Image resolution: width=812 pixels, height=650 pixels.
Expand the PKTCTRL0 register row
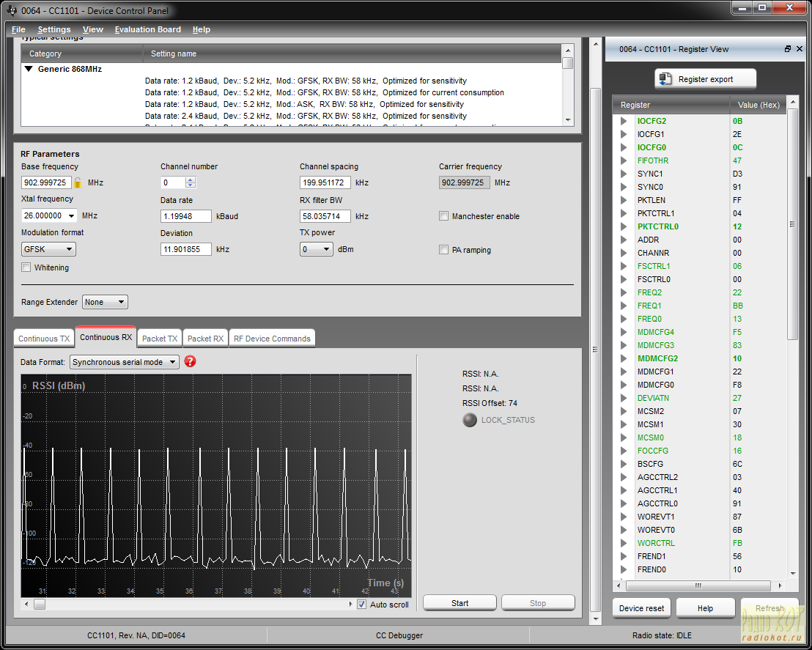pos(624,226)
